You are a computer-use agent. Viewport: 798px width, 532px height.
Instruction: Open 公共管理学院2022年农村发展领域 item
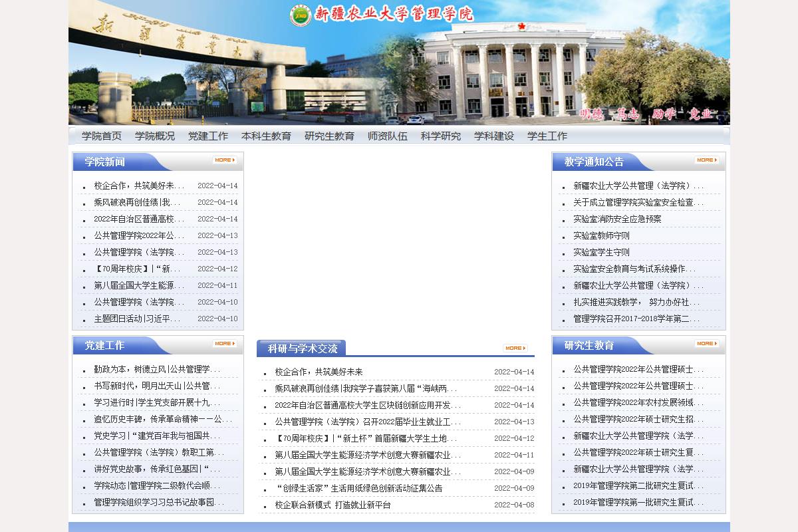tap(638, 402)
